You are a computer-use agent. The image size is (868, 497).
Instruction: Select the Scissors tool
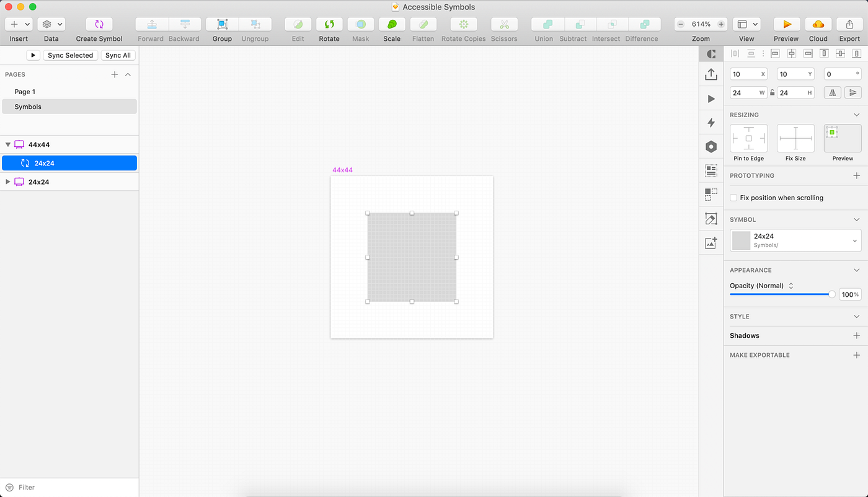[503, 23]
